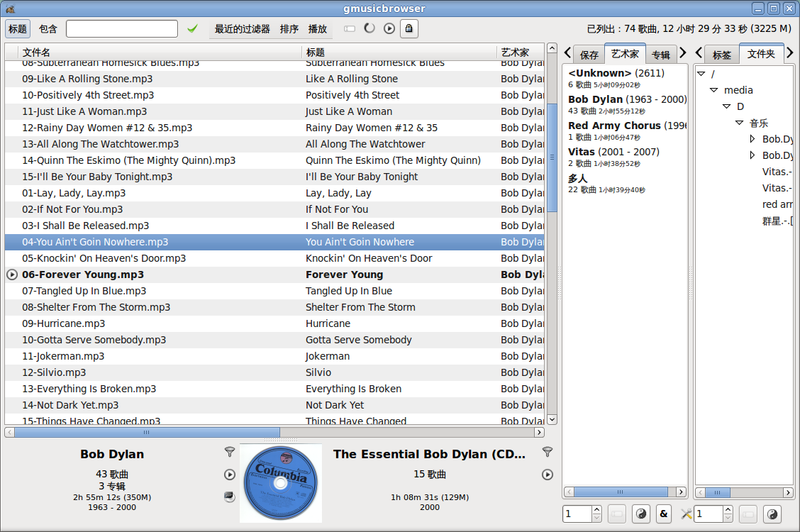Click the clear button left of folder yin-yang
Image resolution: width=800 pixels, height=532 pixels.
click(748, 514)
